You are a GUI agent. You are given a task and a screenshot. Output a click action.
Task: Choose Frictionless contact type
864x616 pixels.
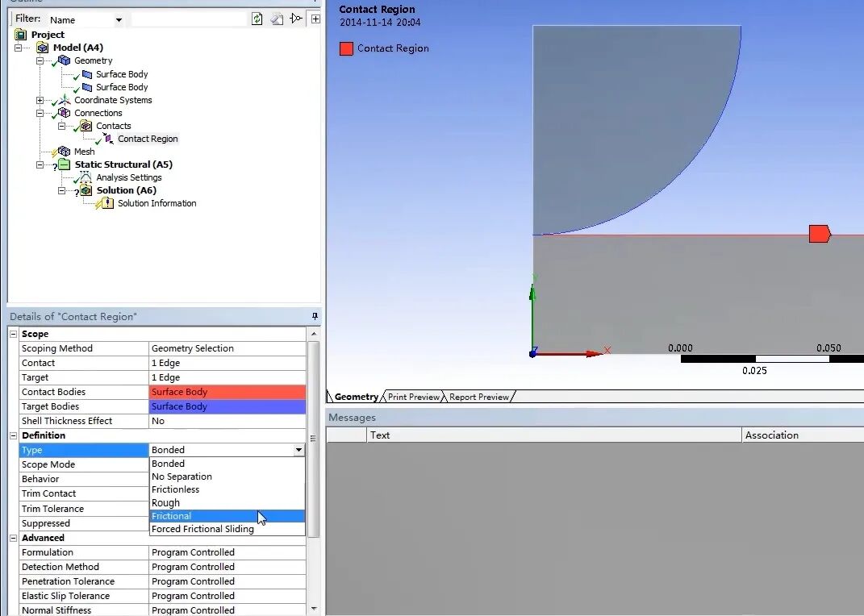pos(227,489)
